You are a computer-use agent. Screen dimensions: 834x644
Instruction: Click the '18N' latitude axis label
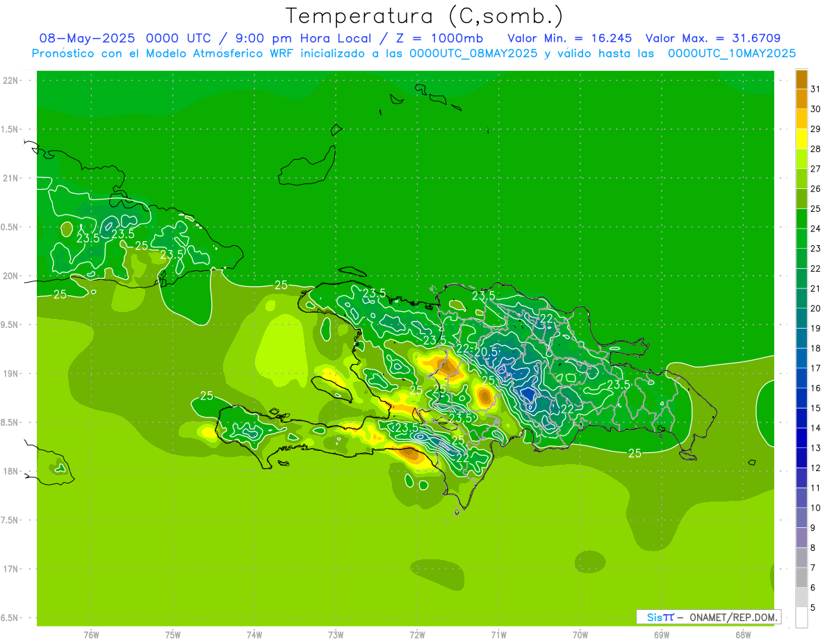pos(12,471)
